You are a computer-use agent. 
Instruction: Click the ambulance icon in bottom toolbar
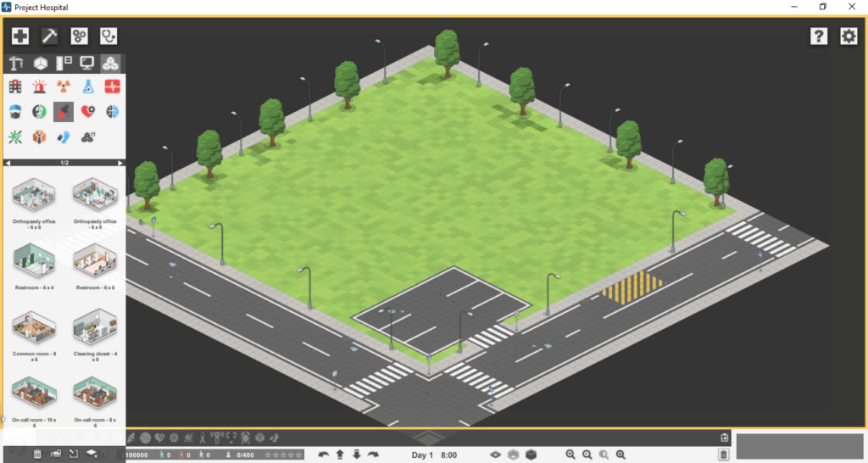click(55, 455)
